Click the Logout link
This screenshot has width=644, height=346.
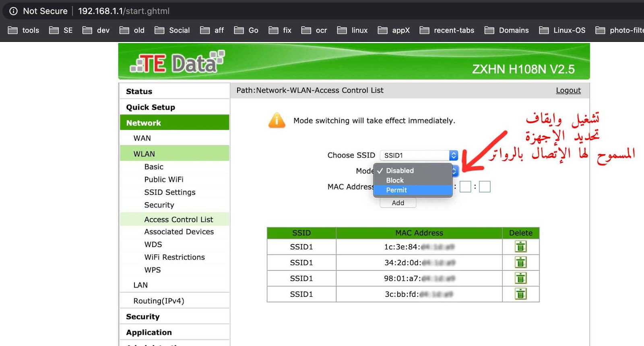568,90
